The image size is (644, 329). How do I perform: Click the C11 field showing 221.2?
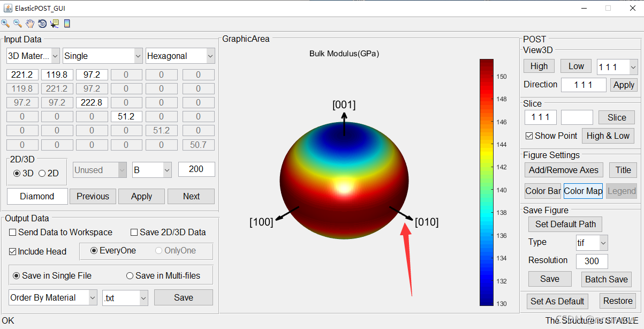pos(22,75)
